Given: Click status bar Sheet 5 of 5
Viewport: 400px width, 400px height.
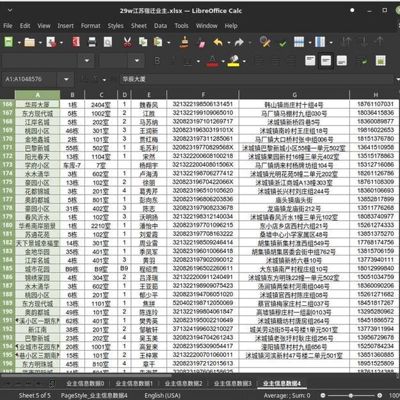Looking at the screenshot, I should click(35, 395).
